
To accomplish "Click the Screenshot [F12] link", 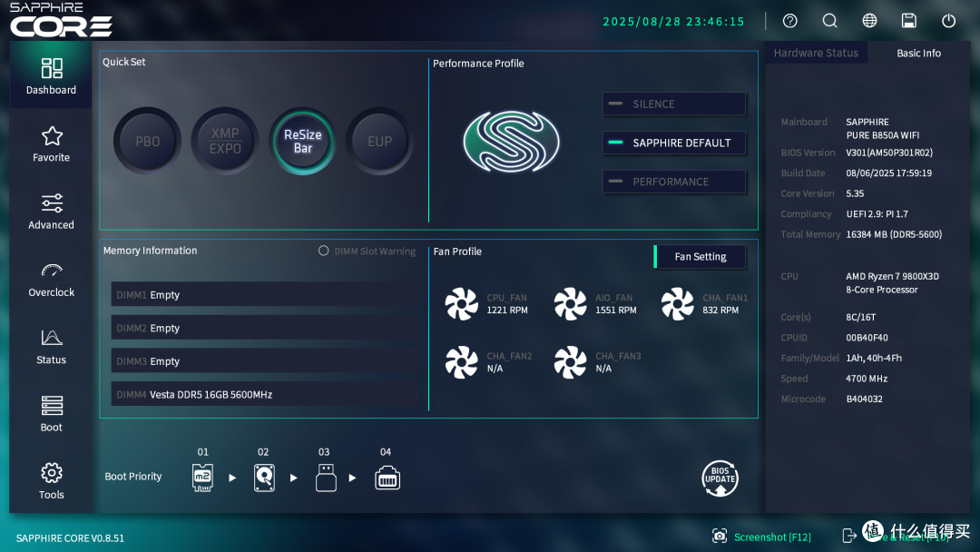I will point(772,537).
